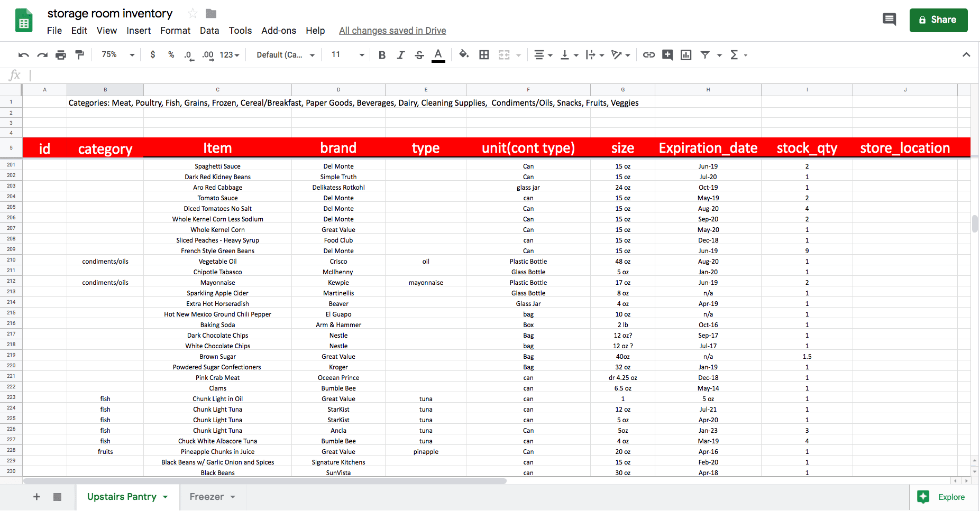Click the green Share button
The height and width of the screenshot is (511, 980).
point(938,20)
